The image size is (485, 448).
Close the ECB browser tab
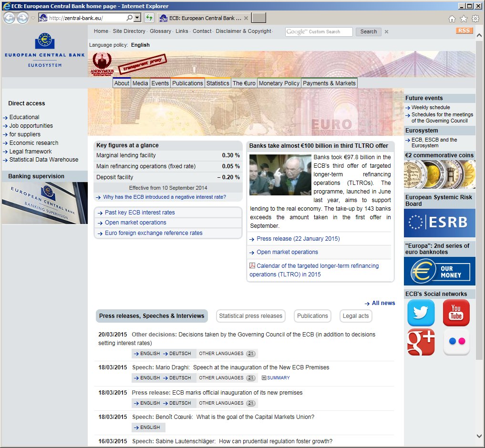tap(246, 18)
